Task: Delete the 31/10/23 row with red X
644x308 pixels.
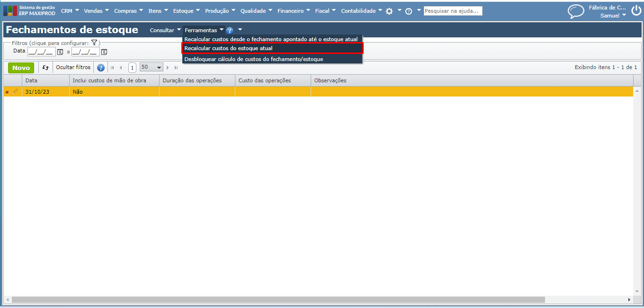Action: coord(7,92)
